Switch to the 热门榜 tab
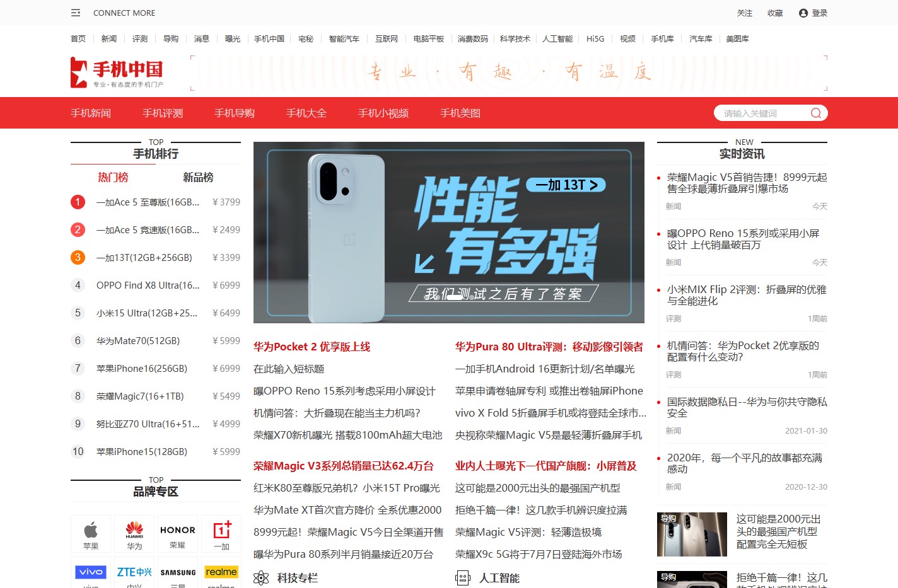Image resolution: width=898 pixels, height=588 pixels. [x=113, y=177]
